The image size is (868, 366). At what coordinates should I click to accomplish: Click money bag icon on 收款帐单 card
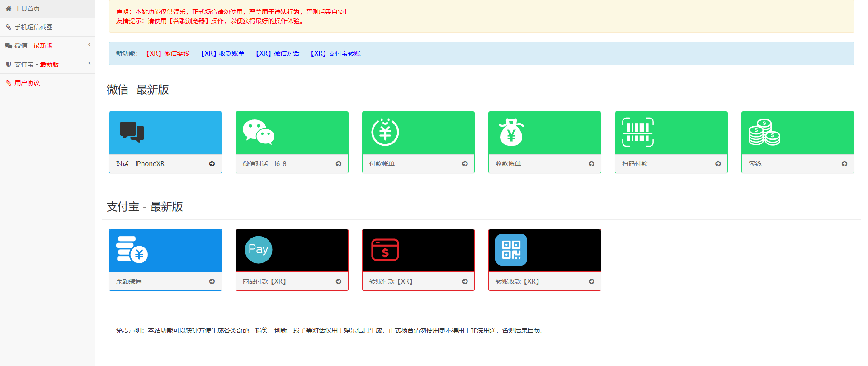[x=511, y=132]
